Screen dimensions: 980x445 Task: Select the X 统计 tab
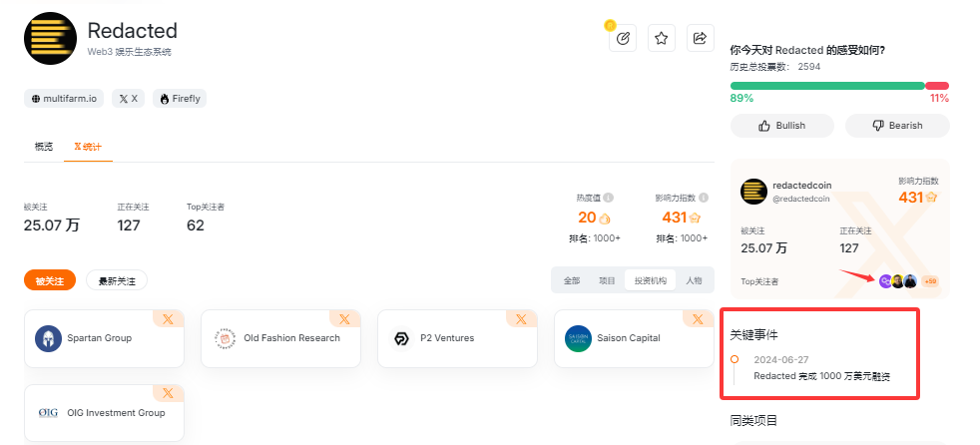point(88,147)
